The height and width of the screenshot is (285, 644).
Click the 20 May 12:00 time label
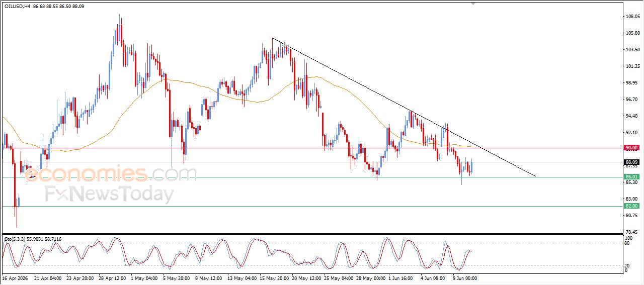(306, 278)
